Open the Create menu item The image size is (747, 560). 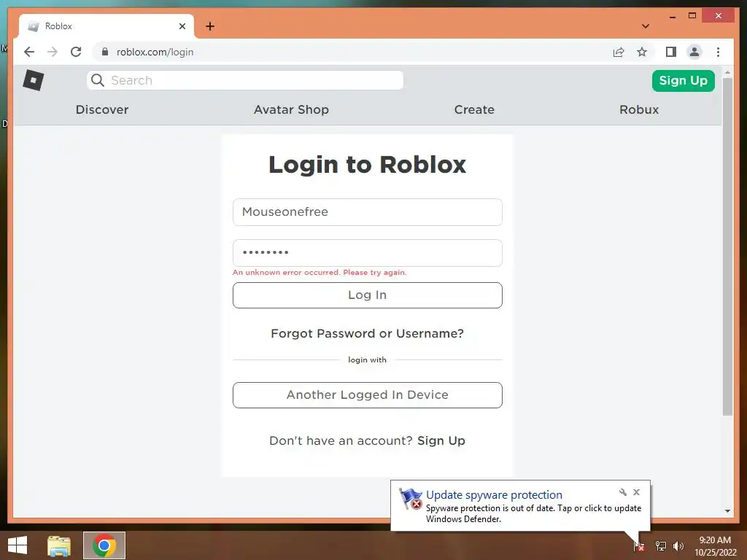pyautogui.click(x=474, y=109)
